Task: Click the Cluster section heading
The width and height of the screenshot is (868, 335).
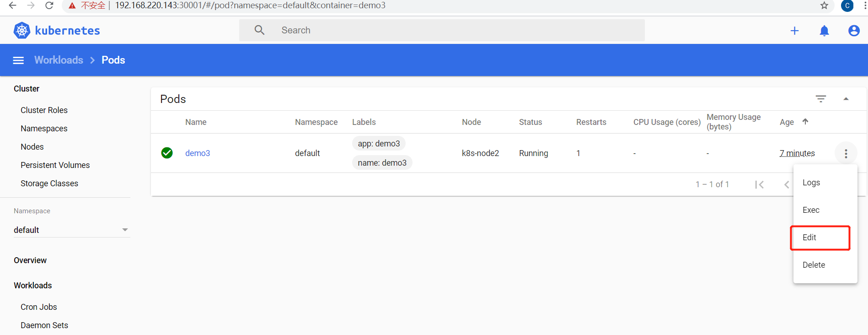Action: click(x=27, y=89)
